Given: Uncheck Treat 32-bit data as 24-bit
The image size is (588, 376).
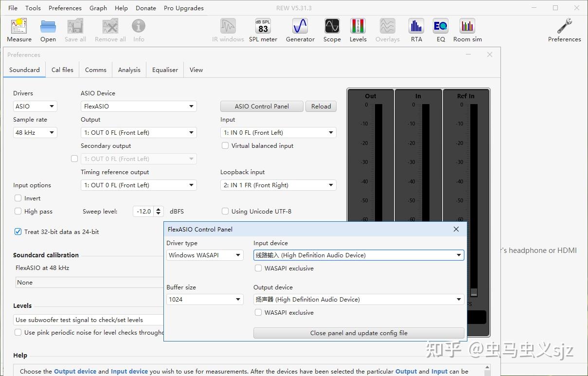Looking at the screenshot, I should (18, 232).
